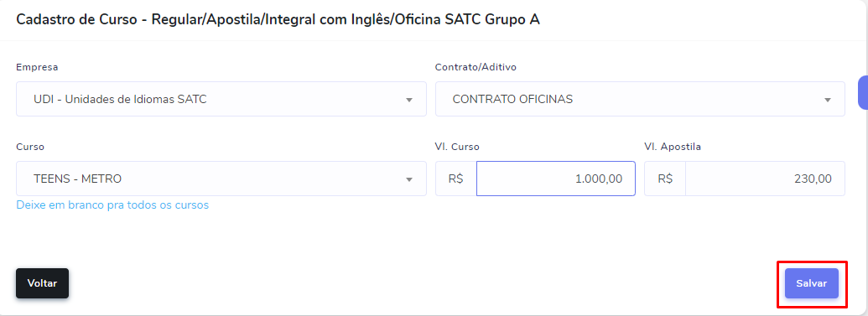868x316 pixels.
Task: Click the Contrato/Aditivo field label
Action: point(476,67)
